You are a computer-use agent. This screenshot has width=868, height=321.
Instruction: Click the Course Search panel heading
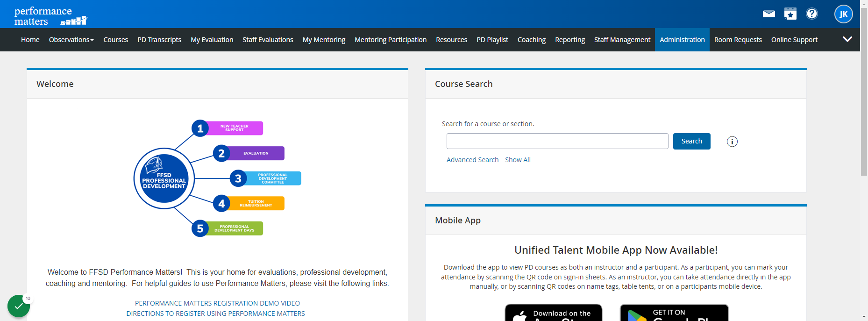pyautogui.click(x=463, y=84)
